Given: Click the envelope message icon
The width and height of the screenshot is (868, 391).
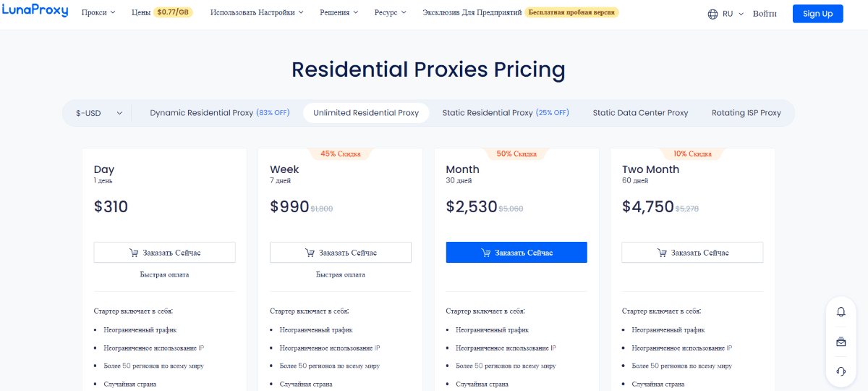Looking at the screenshot, I should coord(841,342).
